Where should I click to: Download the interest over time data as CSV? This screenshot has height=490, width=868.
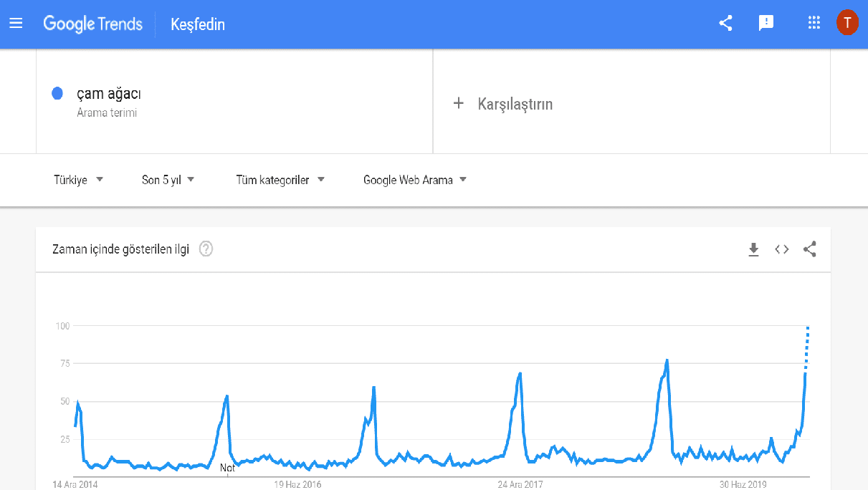coord(753,249)
